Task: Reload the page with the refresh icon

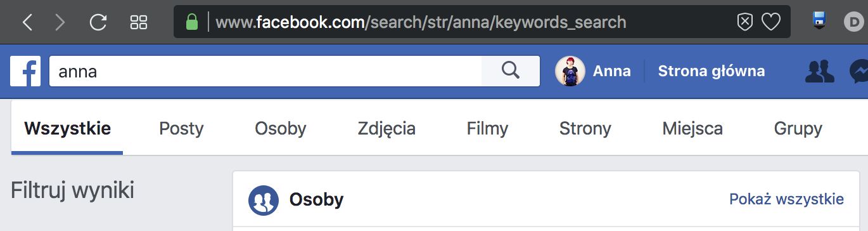Action: pyautogui.click(x=98, y=23)
